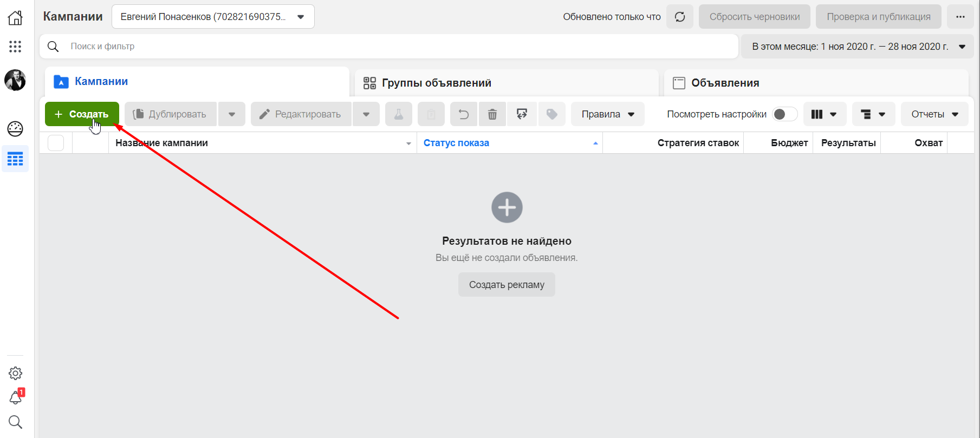Click the Создать рекламу button
The height and width of the screenshot is (438, 980).
pyautogui.click(x=507, y=285)
